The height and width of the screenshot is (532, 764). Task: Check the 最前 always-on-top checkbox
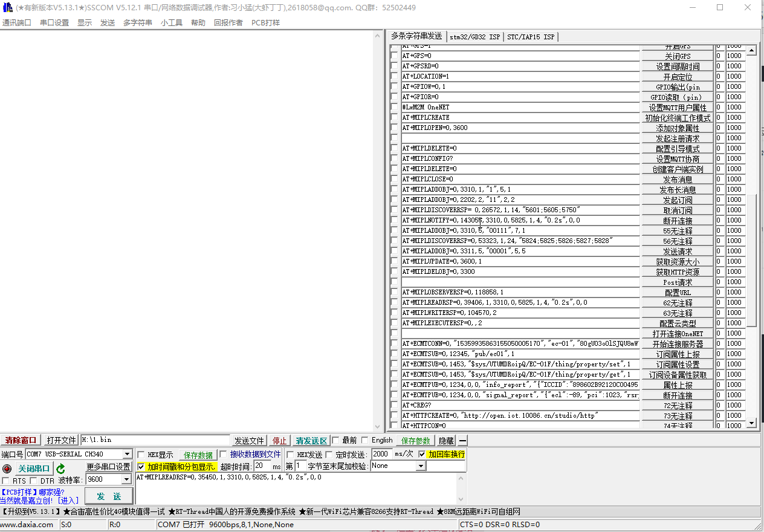point(336,440)
